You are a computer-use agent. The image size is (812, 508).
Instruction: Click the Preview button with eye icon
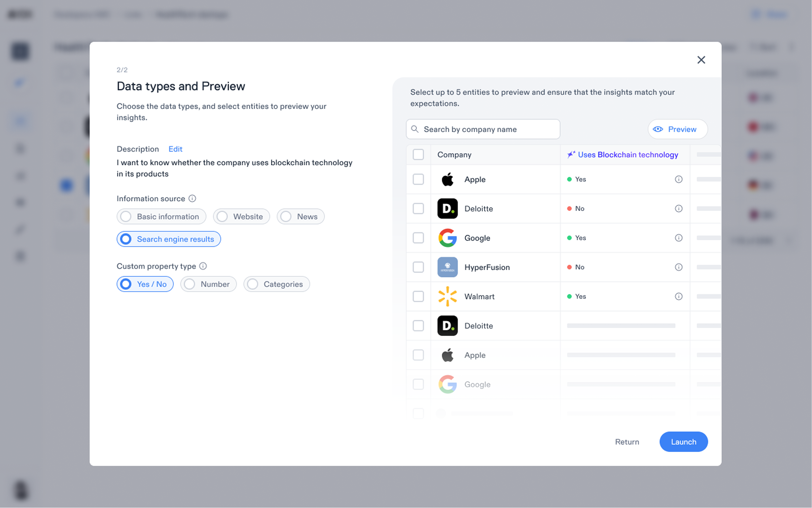tap(677, 129)
